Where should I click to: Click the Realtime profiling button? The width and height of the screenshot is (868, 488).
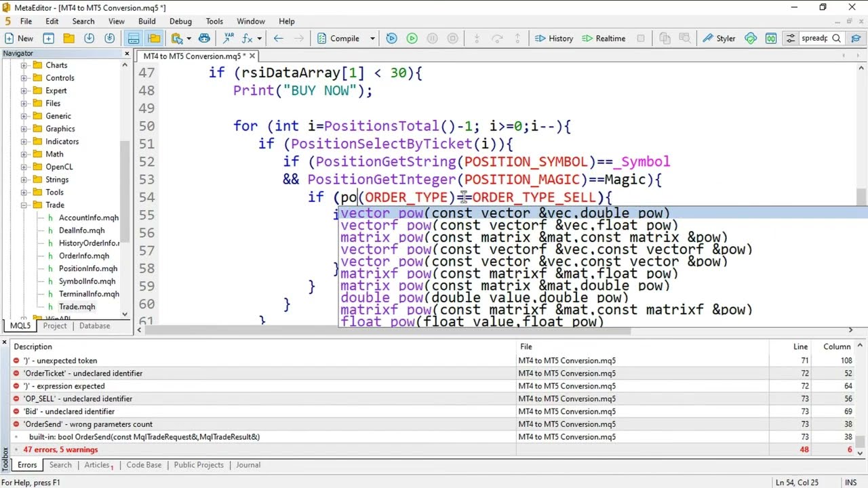(604, 39)
